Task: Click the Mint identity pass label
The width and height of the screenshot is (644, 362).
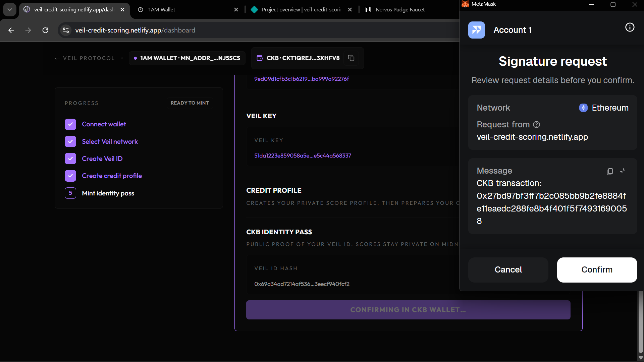Action: (108, 193)
